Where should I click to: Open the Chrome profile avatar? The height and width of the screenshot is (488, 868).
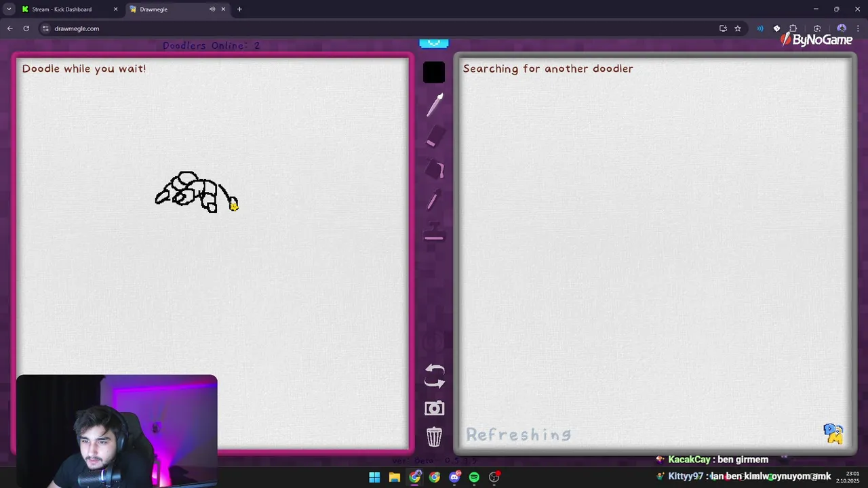[842, 28]
